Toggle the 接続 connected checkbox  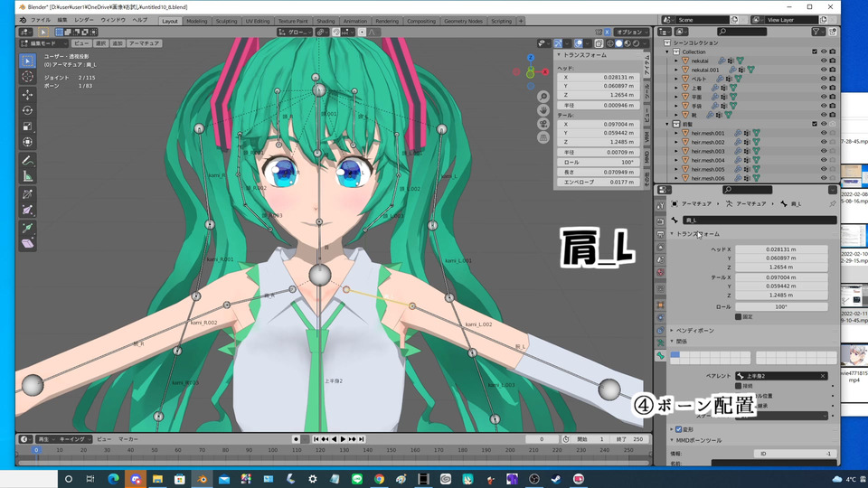(738, 386)
